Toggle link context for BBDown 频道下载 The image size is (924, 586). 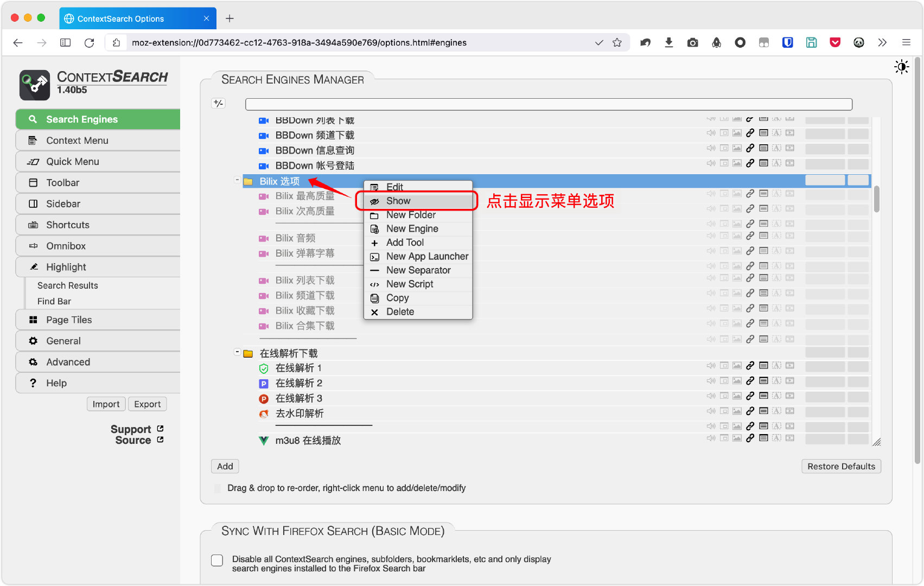pos(750,133)
